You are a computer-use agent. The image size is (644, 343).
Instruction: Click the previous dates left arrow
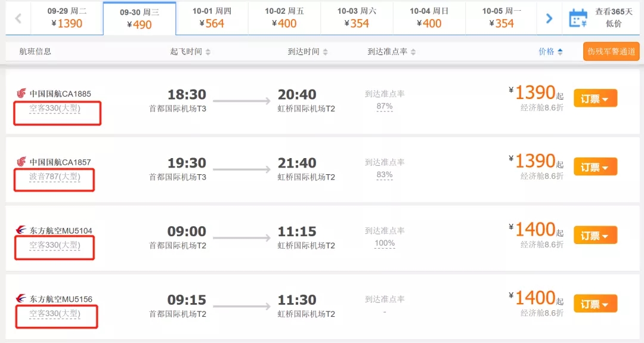coord(18,18)
